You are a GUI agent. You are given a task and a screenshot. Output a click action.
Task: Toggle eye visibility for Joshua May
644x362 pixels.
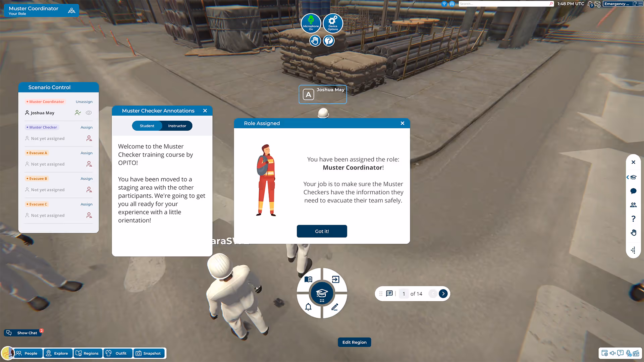(89, 113)
